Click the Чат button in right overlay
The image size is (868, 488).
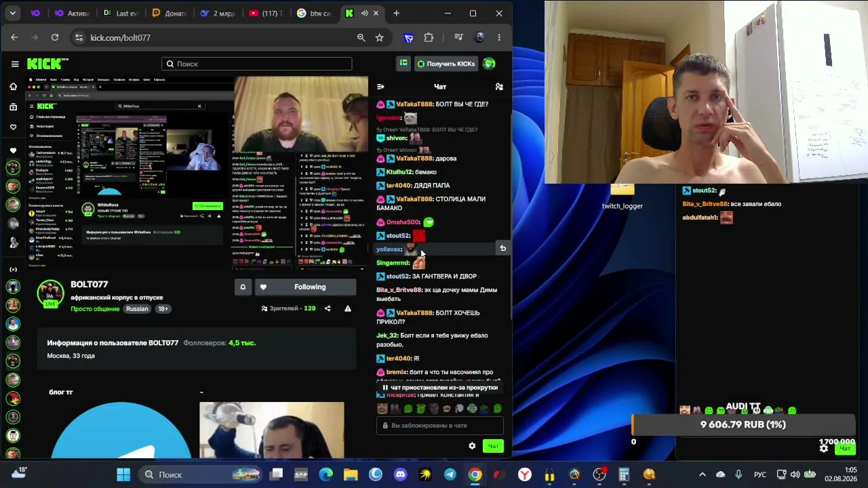pyautogui.click(x=845, y=448)
